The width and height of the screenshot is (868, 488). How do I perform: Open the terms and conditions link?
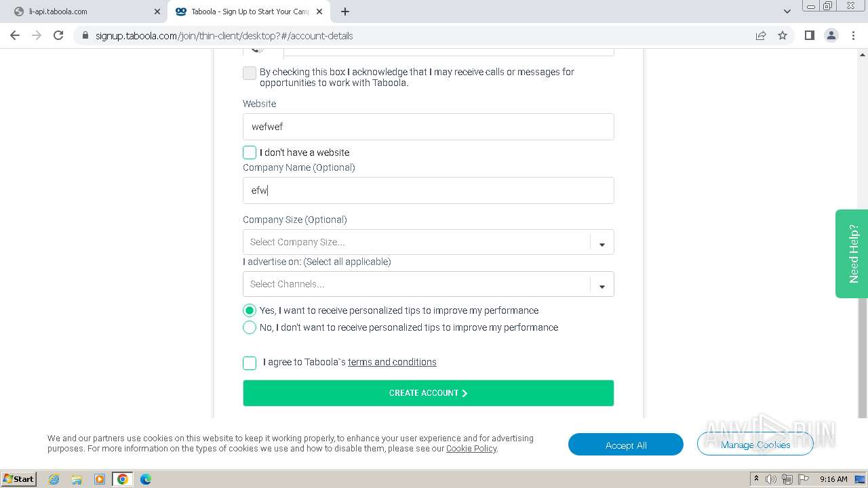point(392,362)
